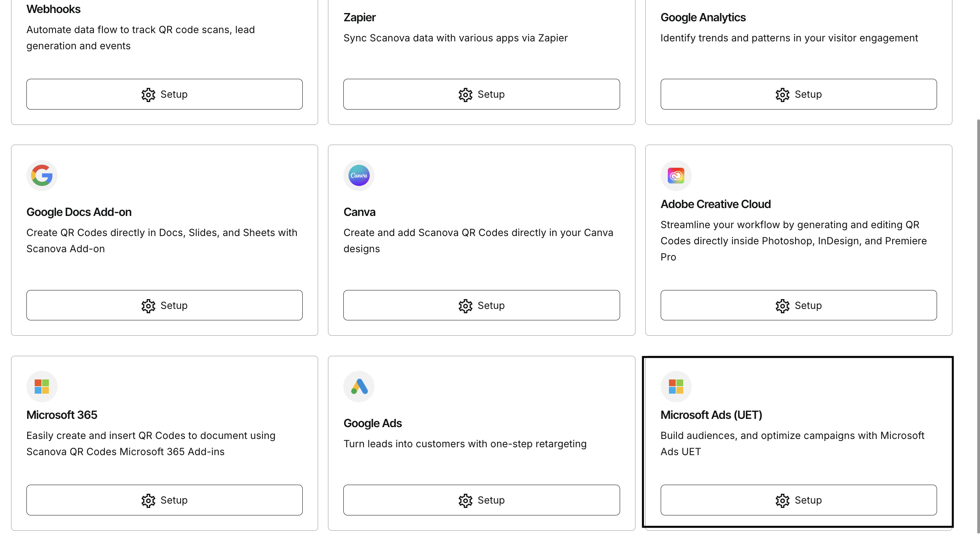Click the Adobe Creative Cloud logo icon
The width and height of the screenshot is (980, 543).
[676, 175]
